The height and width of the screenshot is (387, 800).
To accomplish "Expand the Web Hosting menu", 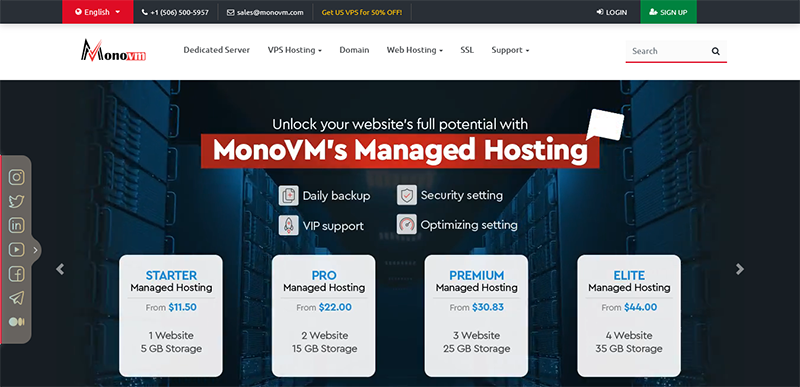I will [414, 50].
